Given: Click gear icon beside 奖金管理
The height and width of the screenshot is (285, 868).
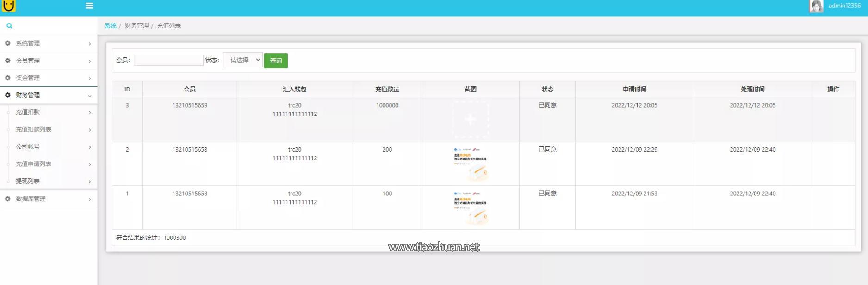Looking at the screenshot, I should click(x=7, y=78).
